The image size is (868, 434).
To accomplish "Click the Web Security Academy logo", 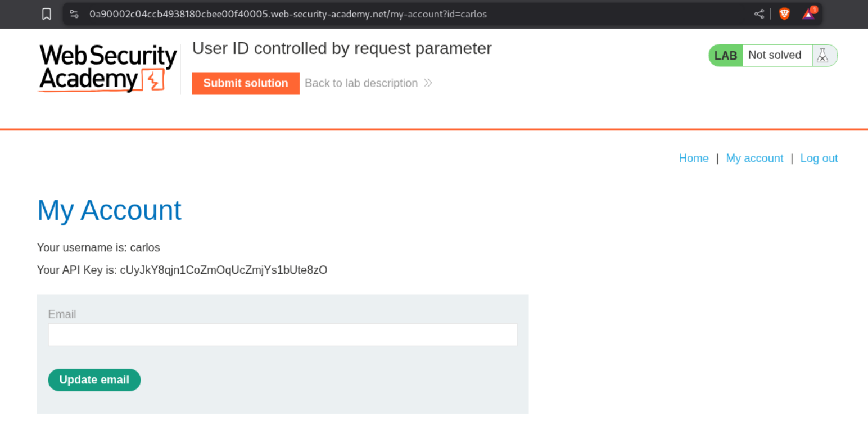I will click(107, 68).
